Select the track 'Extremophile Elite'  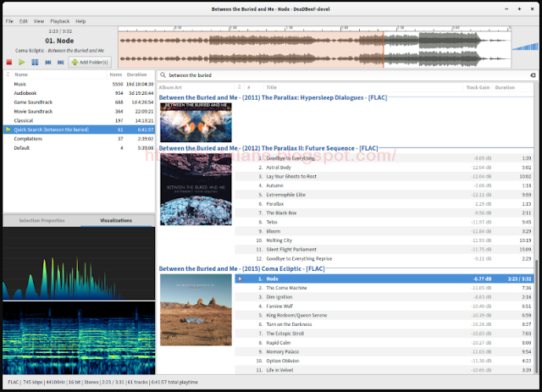[x=384, y=195]
